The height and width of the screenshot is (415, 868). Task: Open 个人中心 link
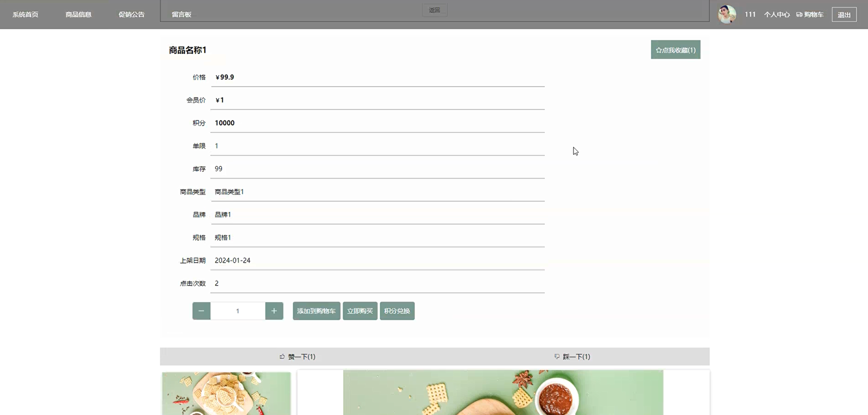[x=777, y=15]
